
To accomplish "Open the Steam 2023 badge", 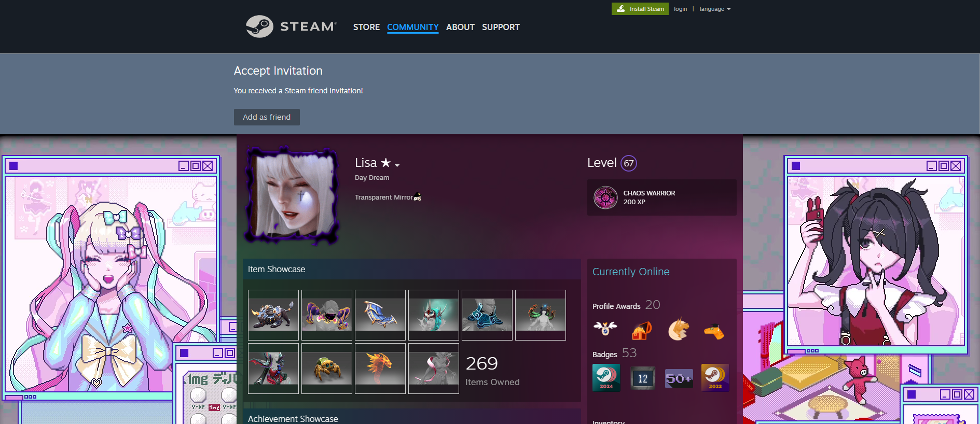I will pos(715,378).
